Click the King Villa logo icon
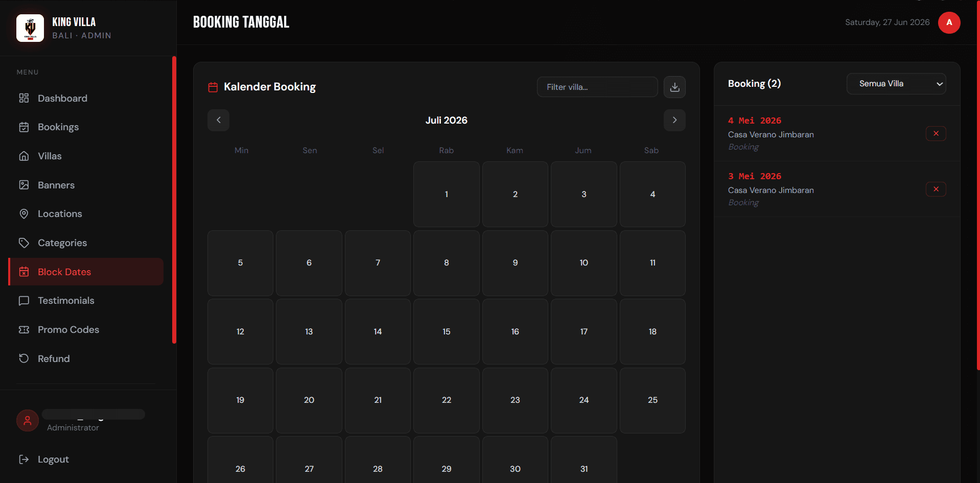The image size is (980, 483). pyautogui.click(x=30, y=28)
